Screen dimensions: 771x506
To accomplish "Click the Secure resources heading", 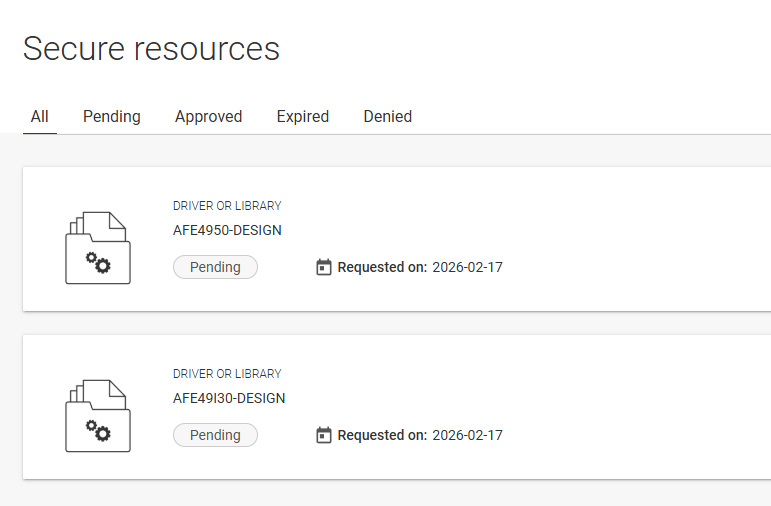I will pos(151,49).
